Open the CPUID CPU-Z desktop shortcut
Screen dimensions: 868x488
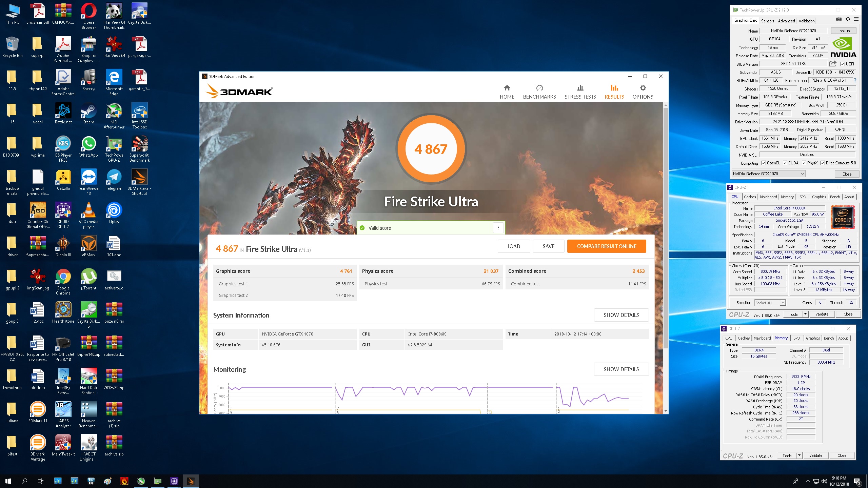[x=63, y=216]
